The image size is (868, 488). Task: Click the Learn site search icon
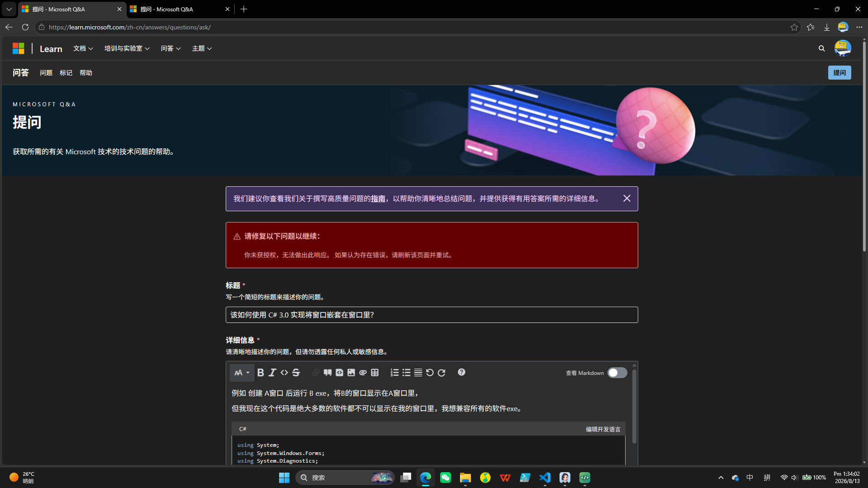(821, 48)
